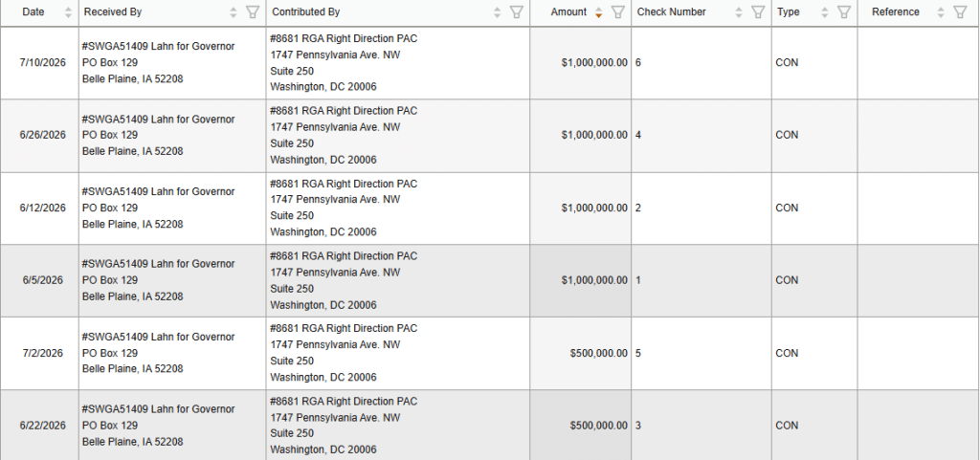Sort using the Reference column arrows
The image size is (980, 460).
point(941,11)
